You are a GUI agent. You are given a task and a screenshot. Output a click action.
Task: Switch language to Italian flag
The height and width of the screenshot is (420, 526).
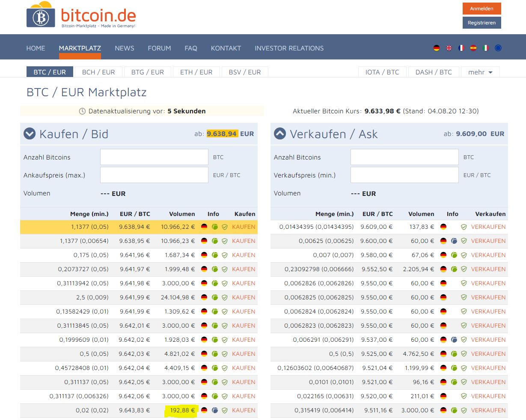click(x=486, y=48)
